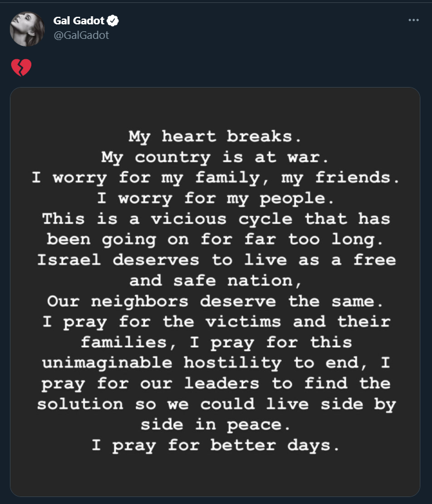This screenshot has height=504, width=432.
Task: Click the line "My heart breaks."
Action: (x=215, y=136)
